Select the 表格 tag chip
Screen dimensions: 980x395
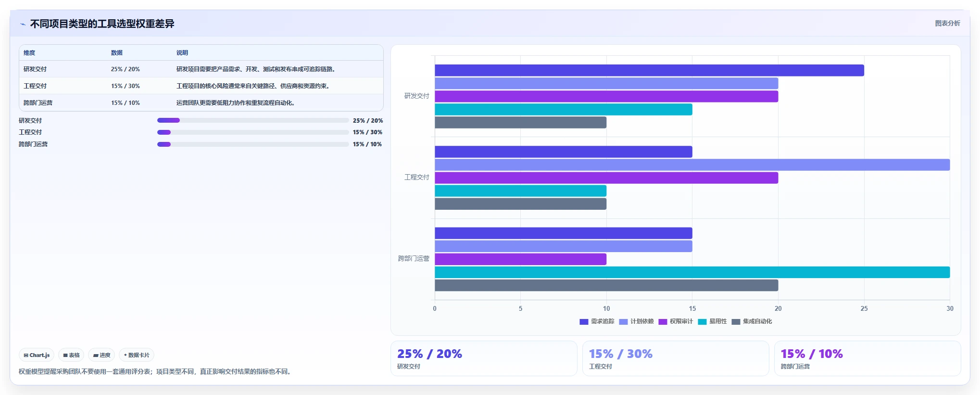click(71, 355)
